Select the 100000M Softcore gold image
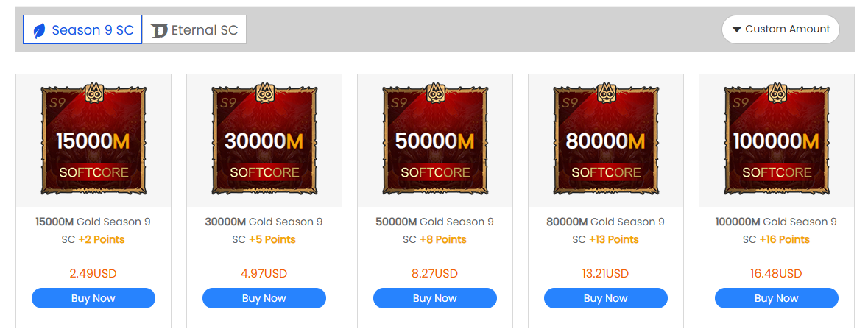 point(777,140)
